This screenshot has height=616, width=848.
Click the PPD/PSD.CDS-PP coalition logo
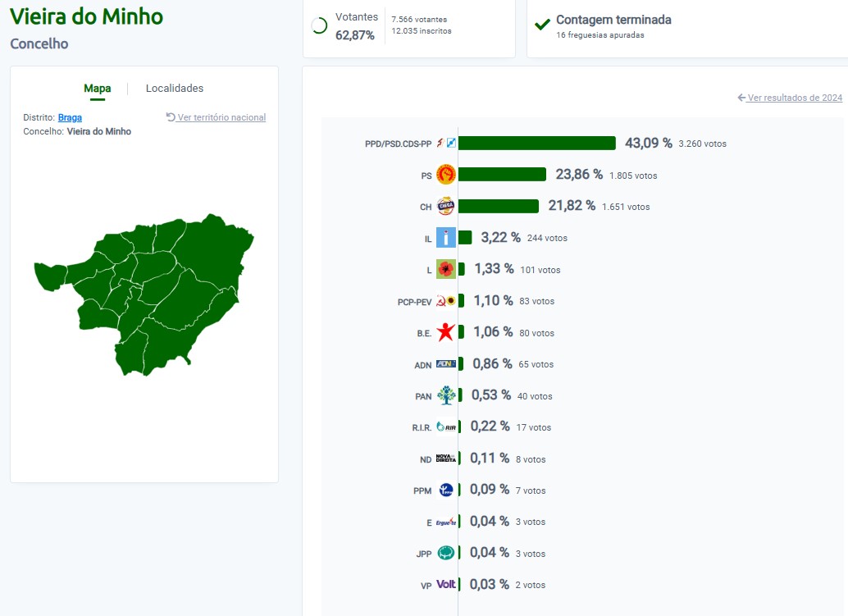click(446, 143)
